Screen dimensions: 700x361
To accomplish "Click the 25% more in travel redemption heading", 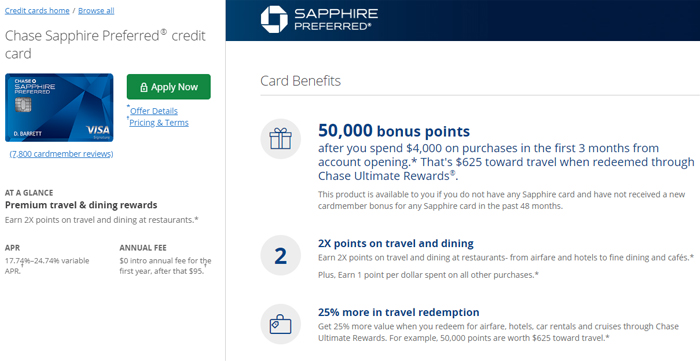I will 399,312.
